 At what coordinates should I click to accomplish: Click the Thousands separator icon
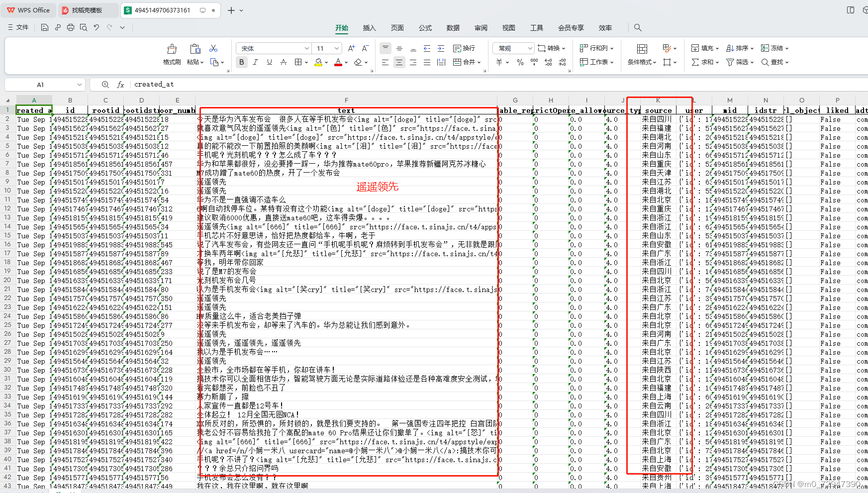click(534, 62)
